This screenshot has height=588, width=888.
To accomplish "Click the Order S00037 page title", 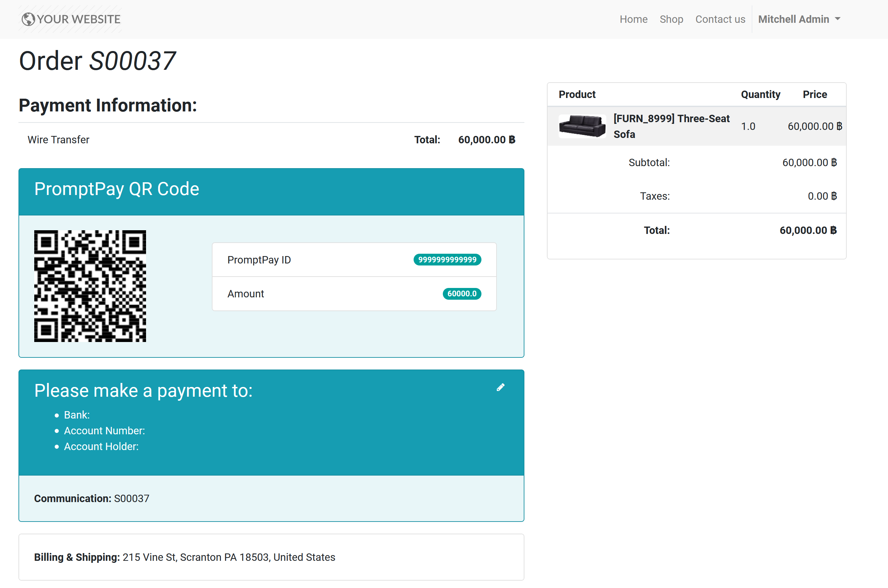I will [x=97, y=61].
